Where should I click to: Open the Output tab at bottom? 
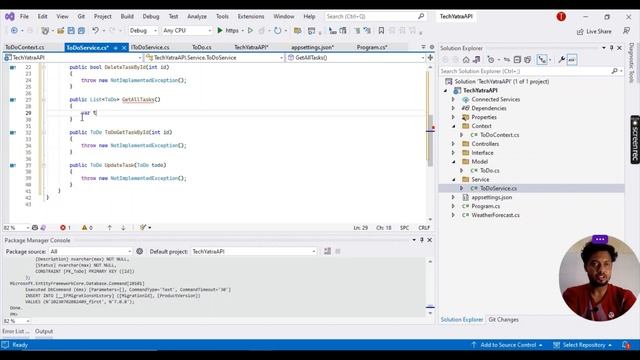point(44,331)
